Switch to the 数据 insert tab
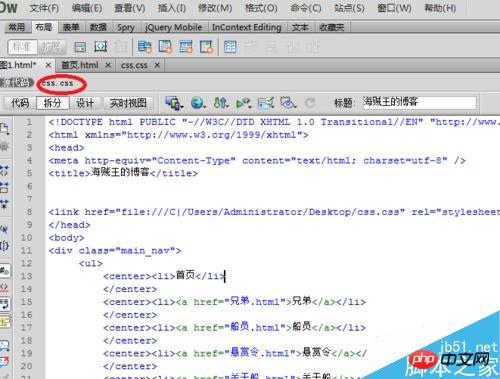 [x=98, y=27]
